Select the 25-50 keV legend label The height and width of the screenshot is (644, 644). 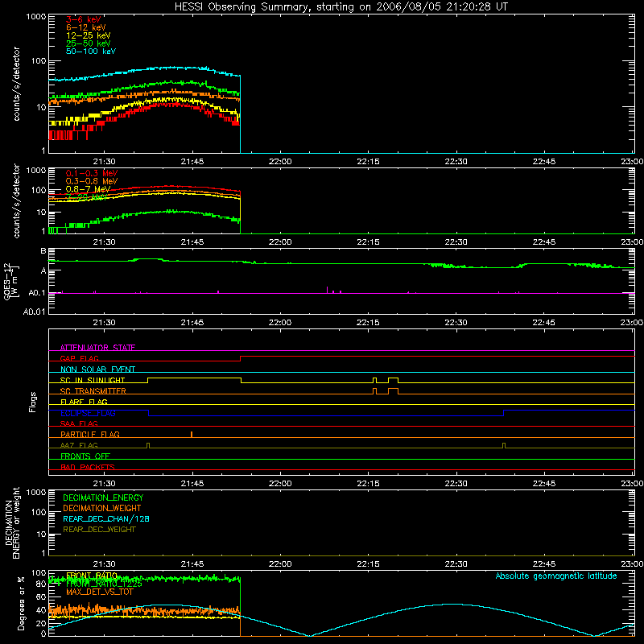tap(89, 43)
